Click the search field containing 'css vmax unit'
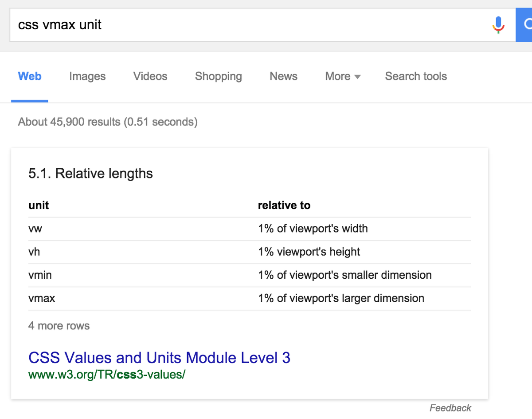532x419 pixels. [x=262, y=25]
